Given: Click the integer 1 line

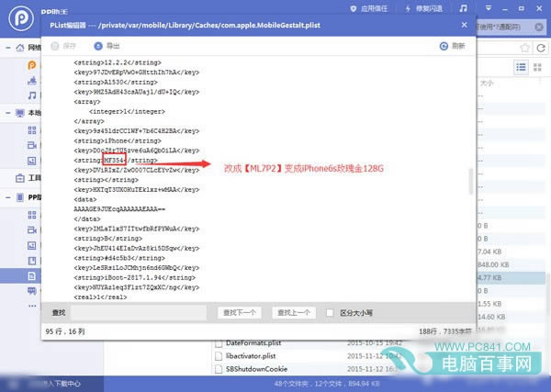Looking at the screenshot, I should pyautogui.click(x=127, y=111).
